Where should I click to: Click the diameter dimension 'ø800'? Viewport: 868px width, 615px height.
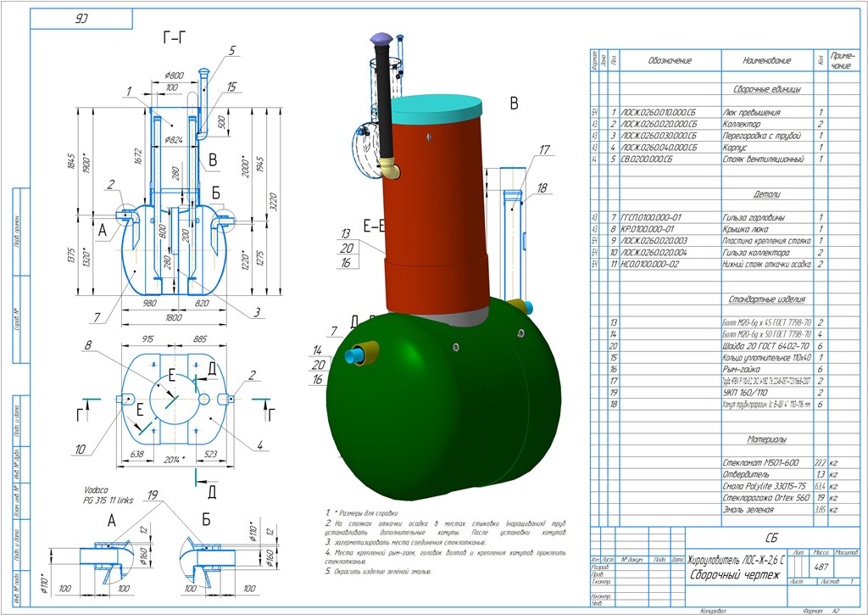click(x=175, y=75)
